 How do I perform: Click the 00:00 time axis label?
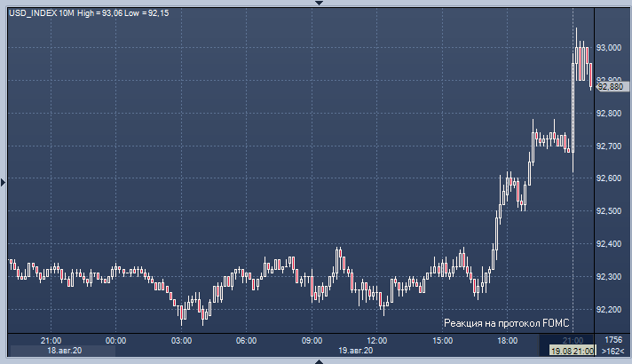[115, 340]
